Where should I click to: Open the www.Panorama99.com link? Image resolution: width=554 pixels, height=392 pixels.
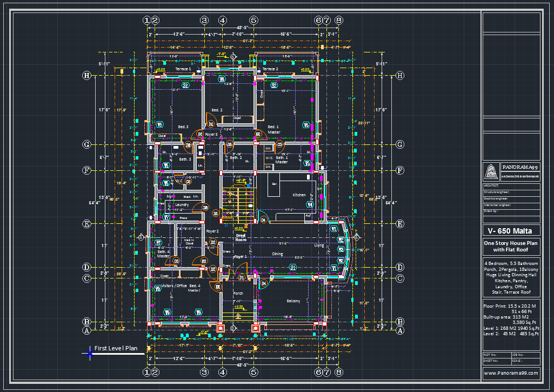click(x=511, y=373)
